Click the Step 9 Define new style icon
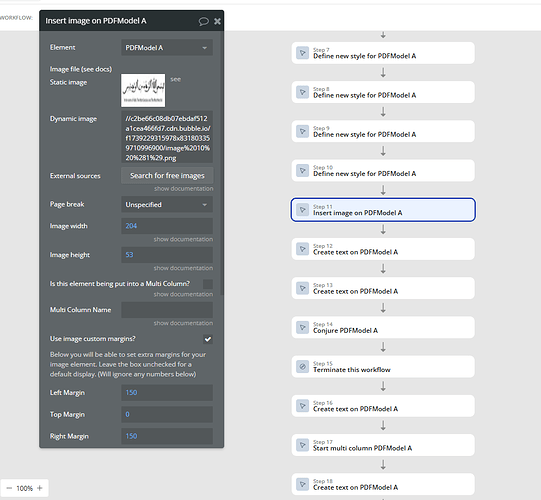The image size is (541, 500). coord(303,131)
